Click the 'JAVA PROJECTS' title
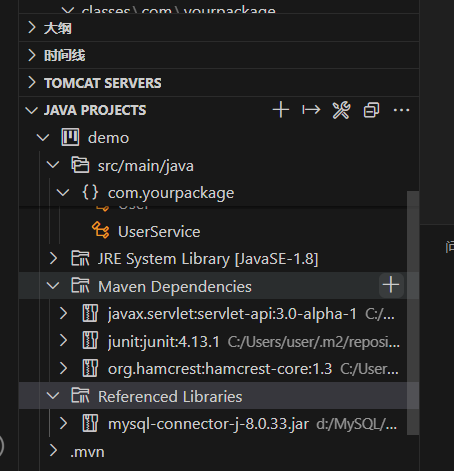 coord(95,110)
